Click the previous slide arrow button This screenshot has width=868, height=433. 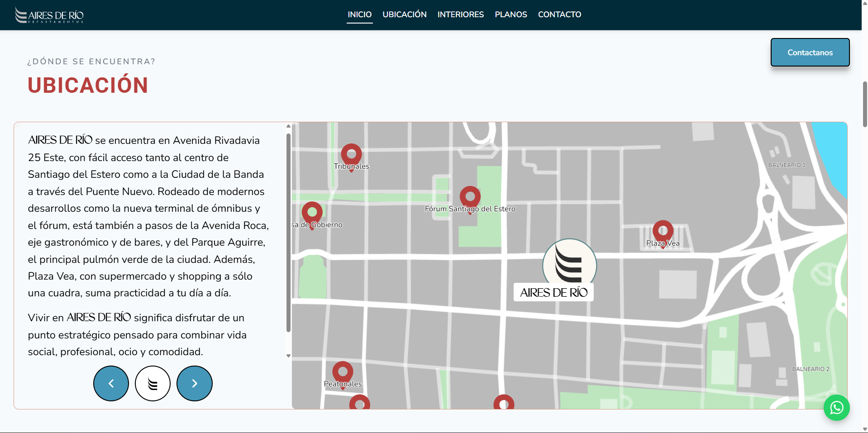click(111, 383)
